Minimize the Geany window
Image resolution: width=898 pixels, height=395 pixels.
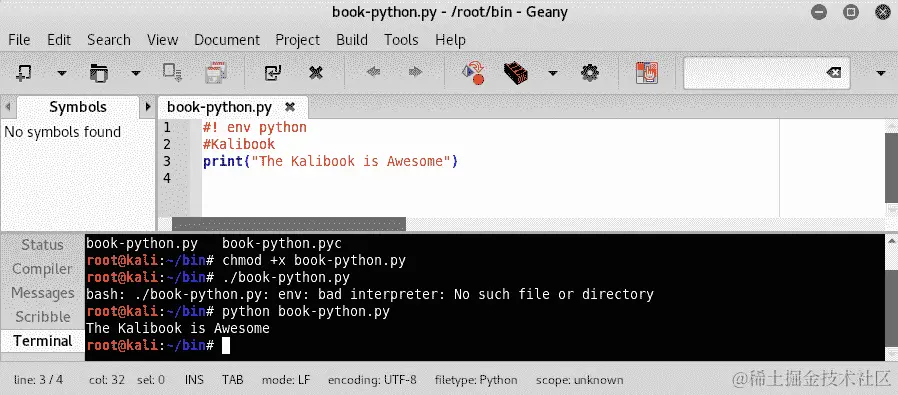click(x=819, y=12)
